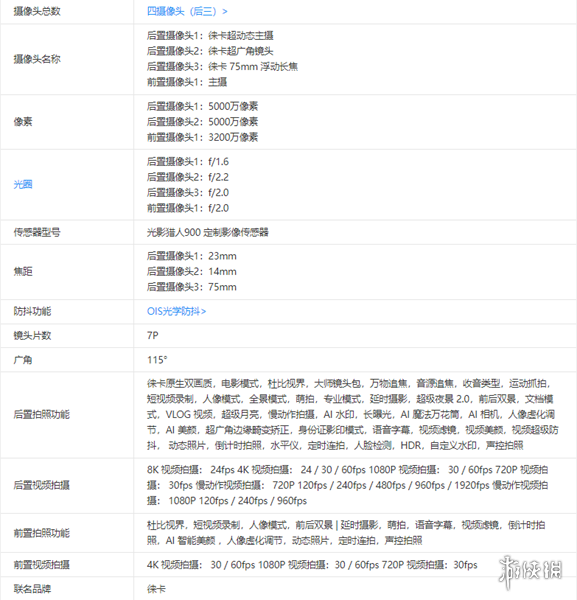
Task: Select the 防抖功能 row label
Action: point(33,311)
